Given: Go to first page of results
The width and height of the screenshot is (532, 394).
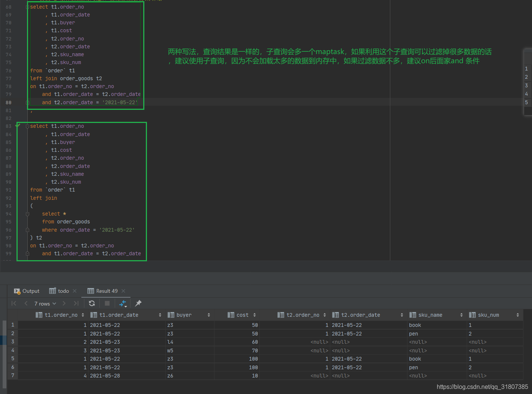Looking at the screenshot, I should point(14,303).
